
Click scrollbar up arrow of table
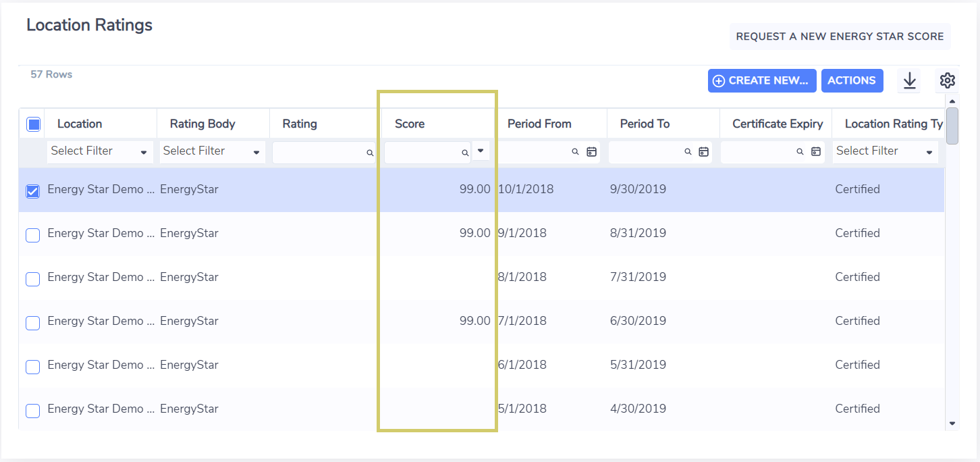click(x=952, y=101)
